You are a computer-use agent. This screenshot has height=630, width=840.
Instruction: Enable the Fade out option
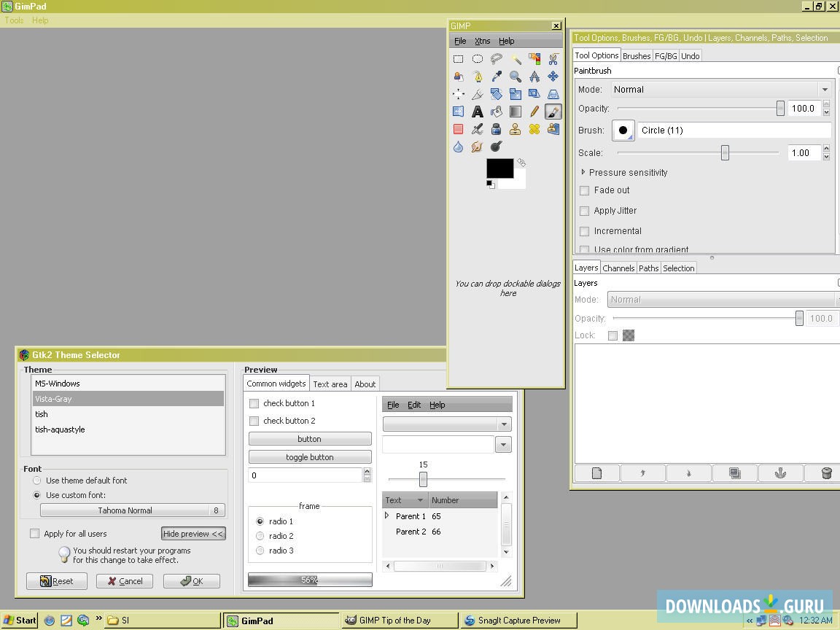585,190
